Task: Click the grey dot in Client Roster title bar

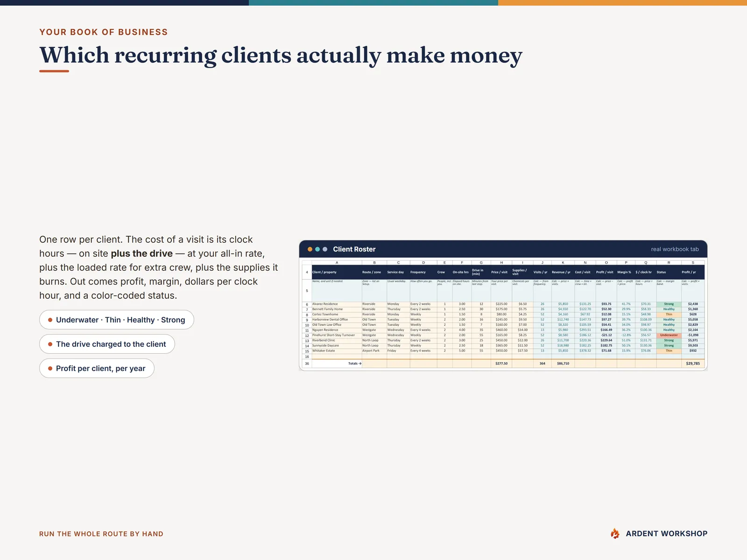Action: click(325, 249)
